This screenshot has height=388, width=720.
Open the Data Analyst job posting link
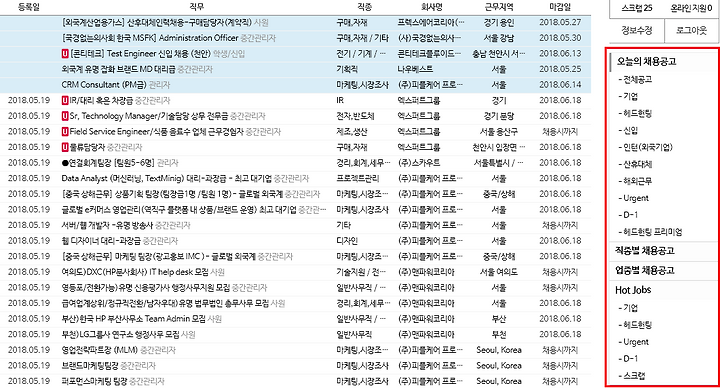pyautogui.click(x=167, y=179)
